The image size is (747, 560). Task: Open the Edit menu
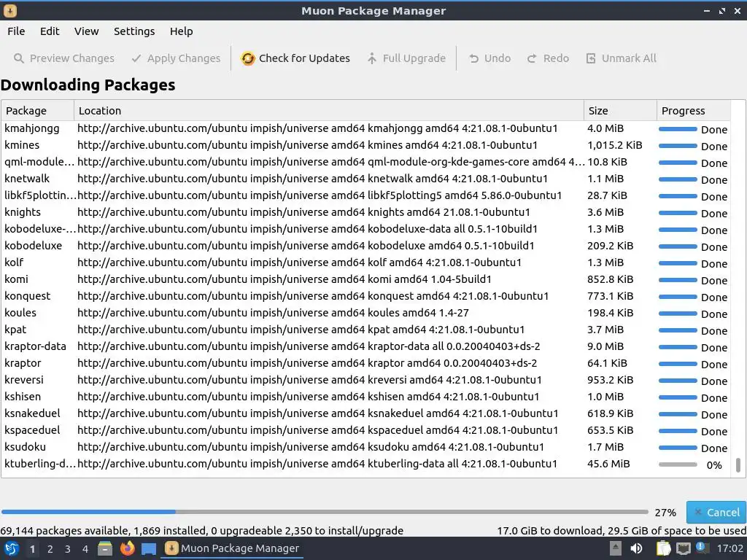point(50,31)
